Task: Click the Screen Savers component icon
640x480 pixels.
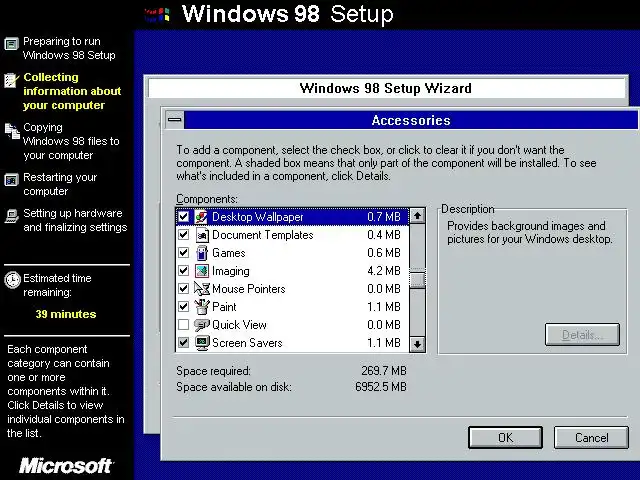Action: pyautogui.click(x=202, y=343)
